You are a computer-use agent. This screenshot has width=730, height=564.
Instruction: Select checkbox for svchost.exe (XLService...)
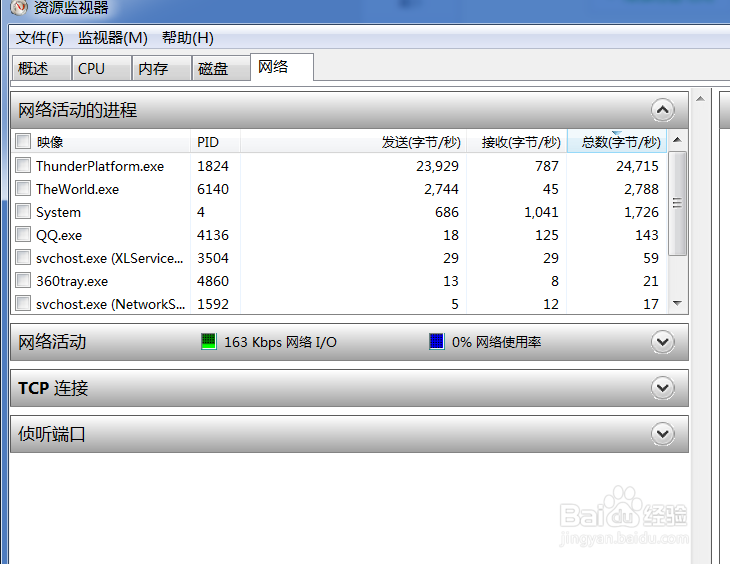[23, 257]
